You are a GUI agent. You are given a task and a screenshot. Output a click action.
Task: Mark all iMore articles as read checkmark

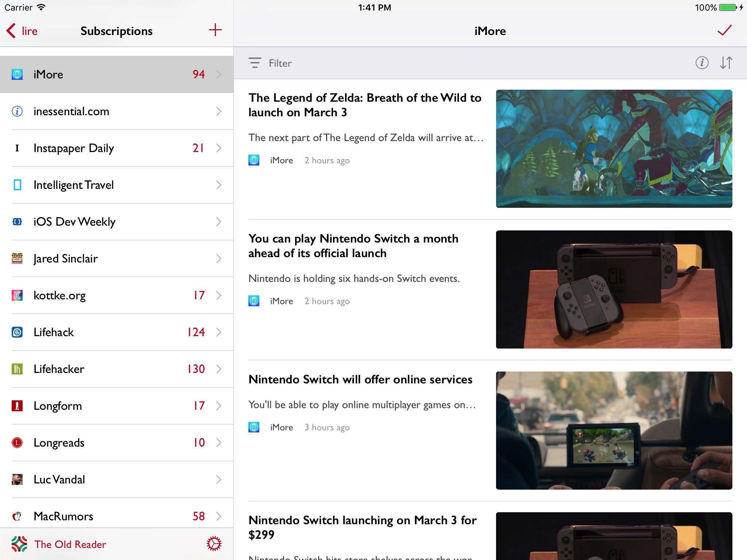(x=724, y=30)
